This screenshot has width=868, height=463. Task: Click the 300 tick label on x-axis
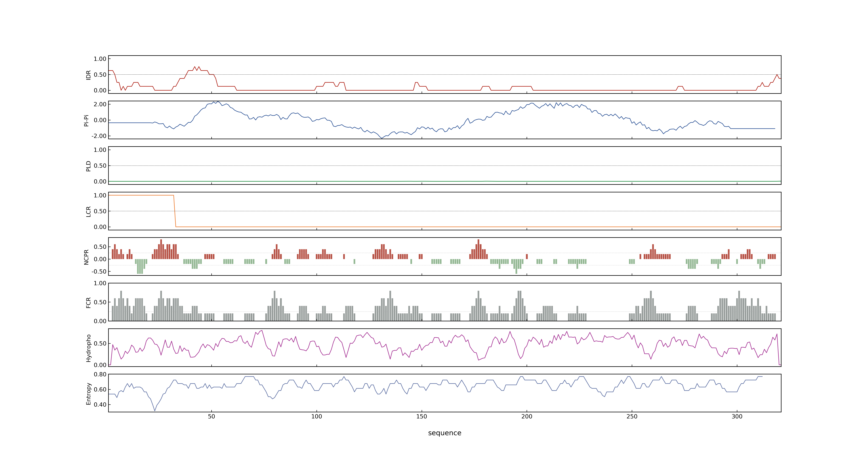click(x=737, y=416)
